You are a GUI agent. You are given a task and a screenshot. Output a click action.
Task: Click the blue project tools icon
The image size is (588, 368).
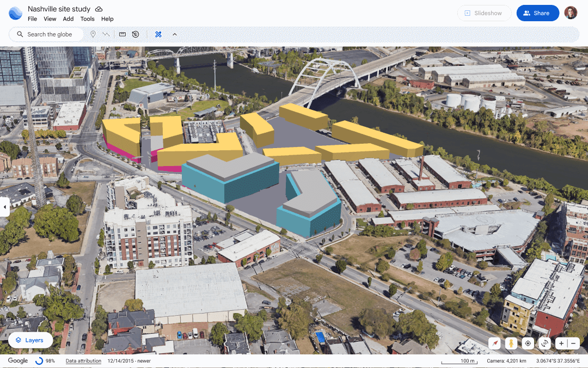point(158,34)
